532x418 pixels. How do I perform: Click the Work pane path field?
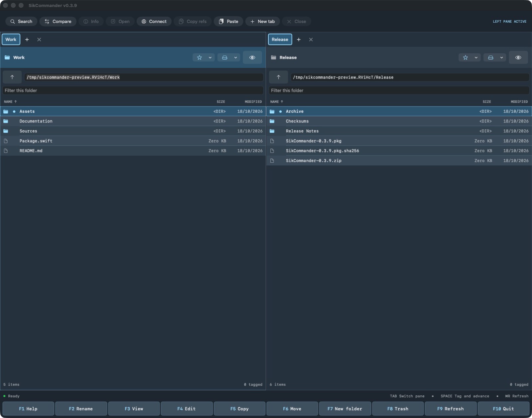144,77
